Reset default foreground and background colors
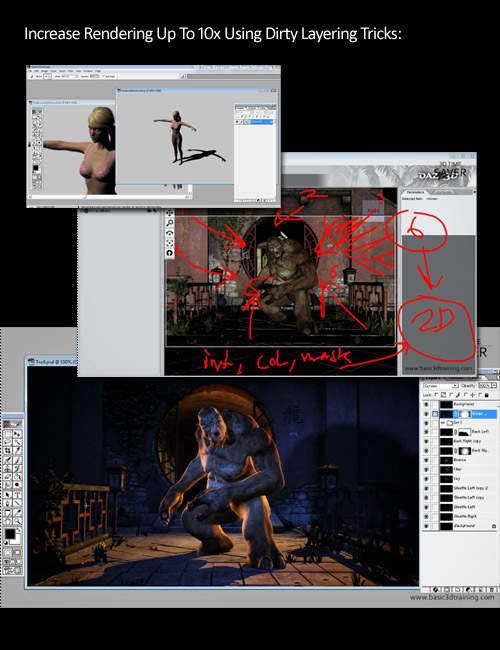Image resolution: width=500 pixels, height=650 pixels. coord(6,543)
